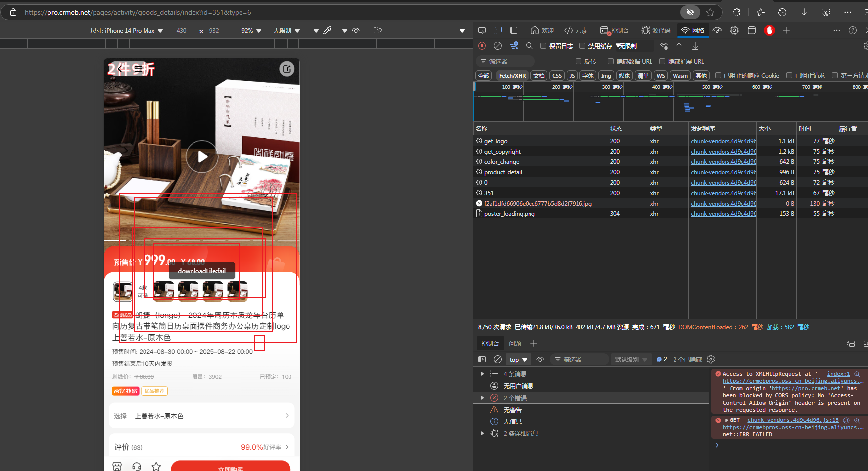
Task: Open DevTools more options ellipsis
Action: pyautogui.click(x=837, y=30)
